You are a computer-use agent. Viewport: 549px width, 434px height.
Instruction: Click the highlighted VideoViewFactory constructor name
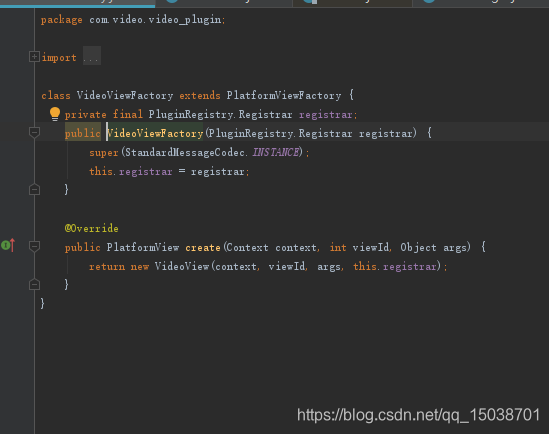155,133
